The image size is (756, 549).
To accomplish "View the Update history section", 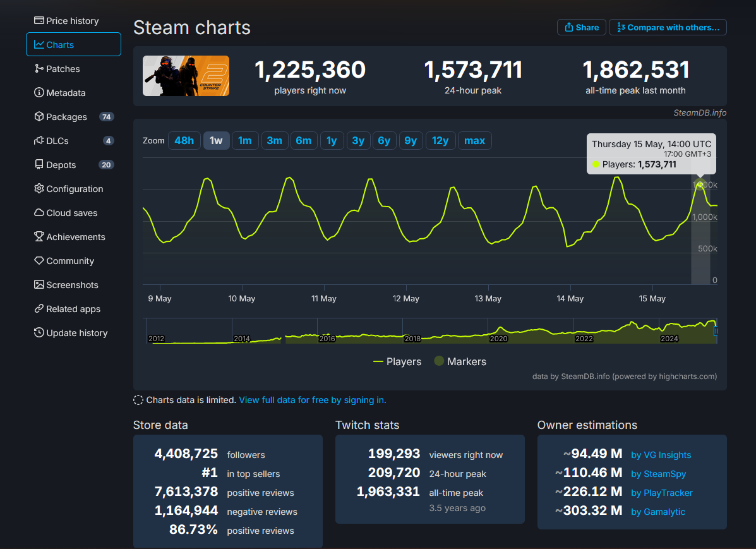I will tap(73, 333).
